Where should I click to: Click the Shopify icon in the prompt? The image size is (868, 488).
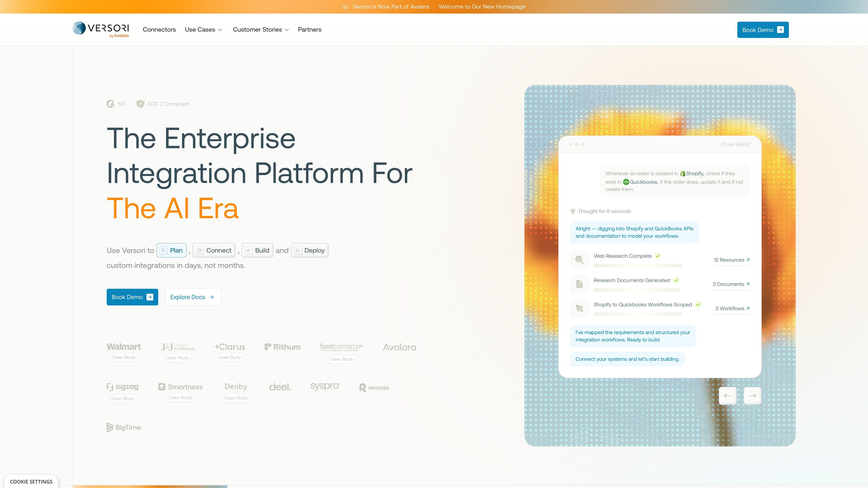pyautogui.click(x=683, y=174)
